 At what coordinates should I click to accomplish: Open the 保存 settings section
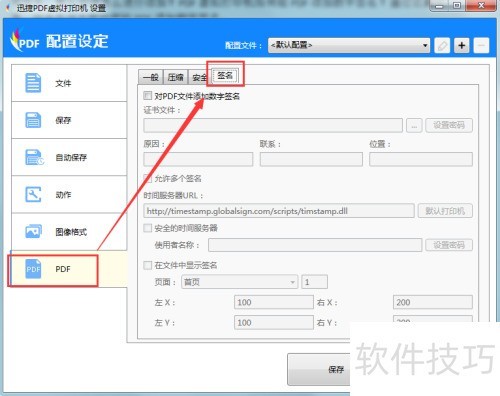pyautogui.click(x=69, y=120)
